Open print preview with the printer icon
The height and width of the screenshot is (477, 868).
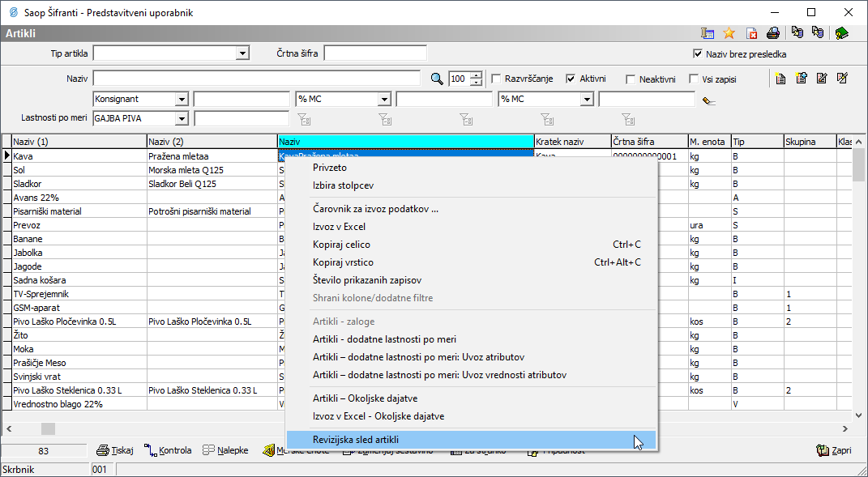click(x=773, y=33)
